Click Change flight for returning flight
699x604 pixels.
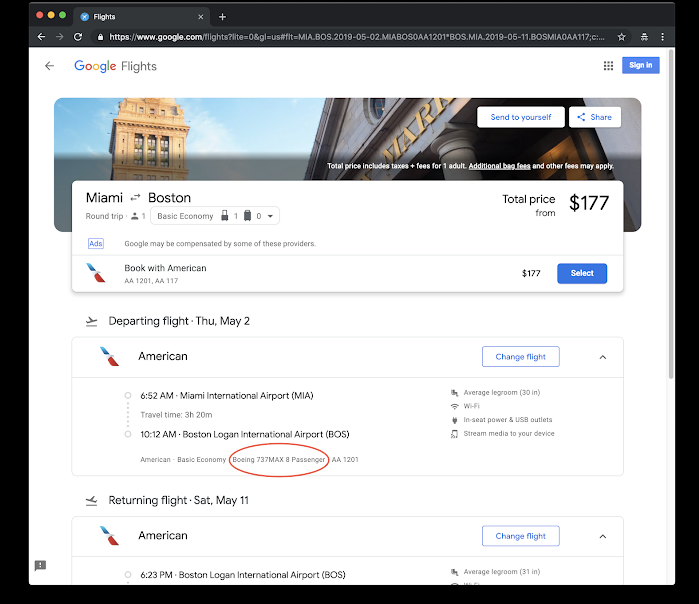coord(520,536)
